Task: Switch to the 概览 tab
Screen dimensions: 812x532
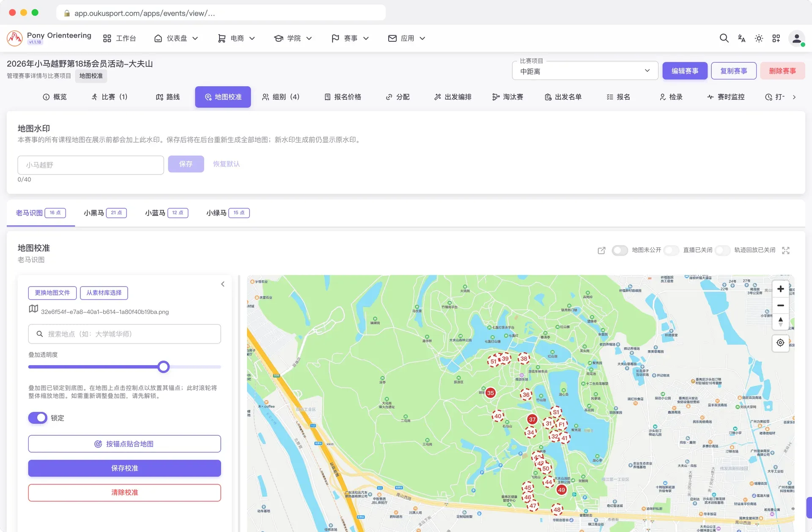Action: pos(55,97)
